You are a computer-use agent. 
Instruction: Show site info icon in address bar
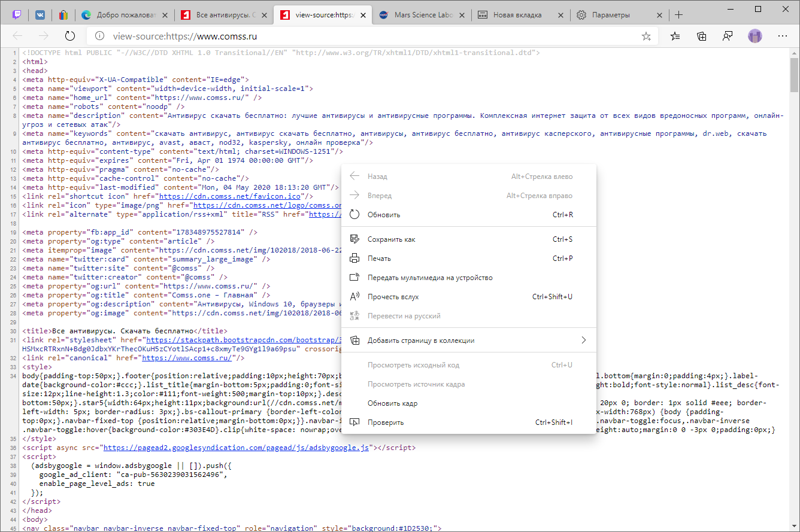pos(99,36)
